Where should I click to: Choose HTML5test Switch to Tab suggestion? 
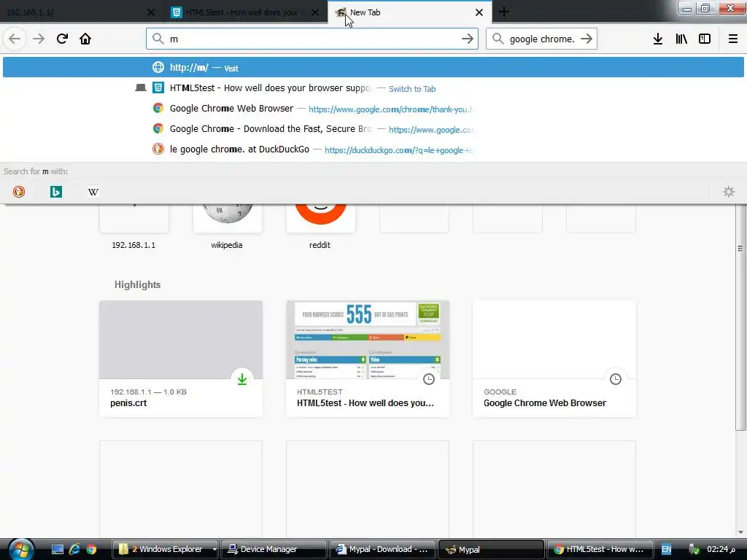(x=373, y=88)
